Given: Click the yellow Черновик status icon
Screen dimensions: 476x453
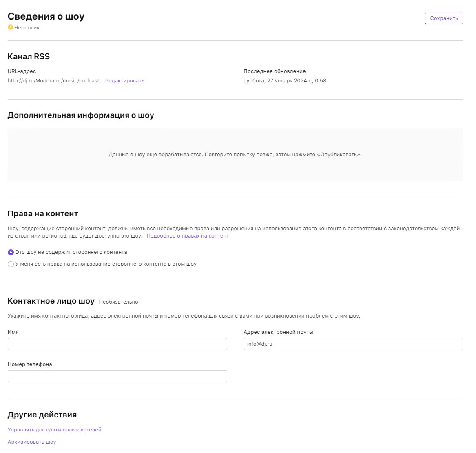Looking at the screenshot, I should click(10, 27).
